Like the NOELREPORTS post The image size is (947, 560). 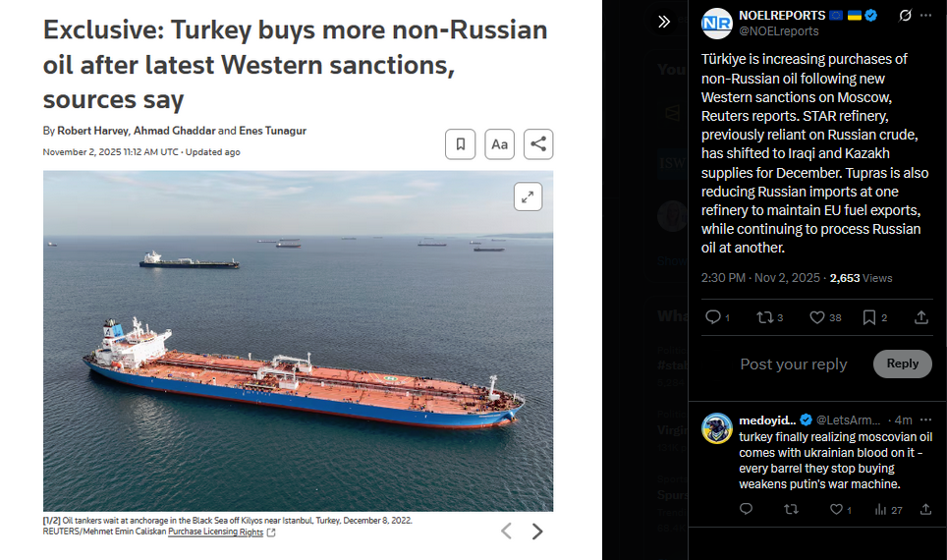coord(825,317)
